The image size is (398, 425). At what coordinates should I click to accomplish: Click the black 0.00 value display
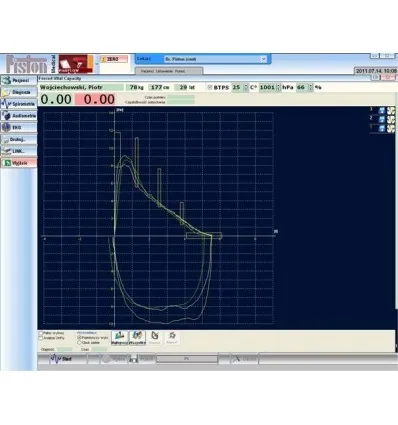tap(56, 99)
